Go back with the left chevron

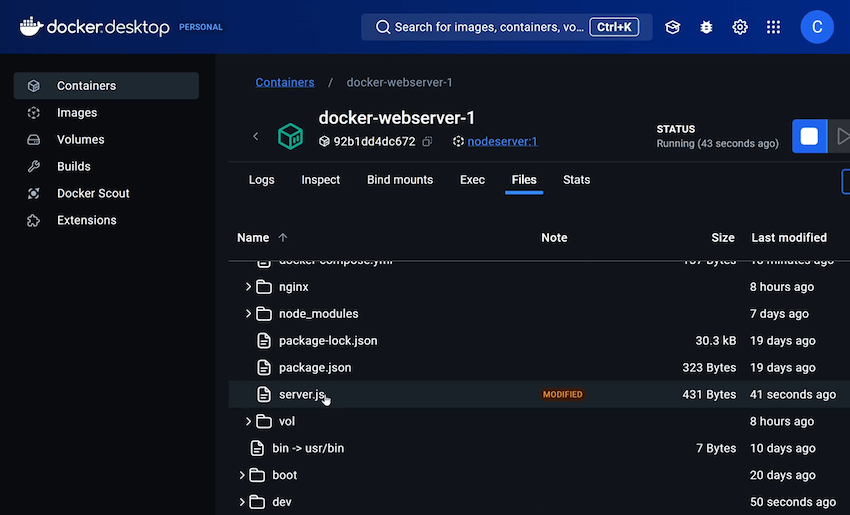[x=256, y=136]
